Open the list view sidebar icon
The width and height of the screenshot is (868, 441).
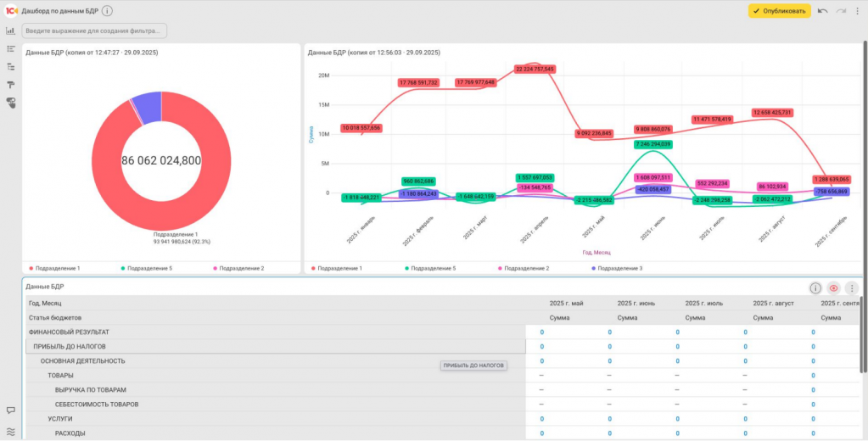10,48
